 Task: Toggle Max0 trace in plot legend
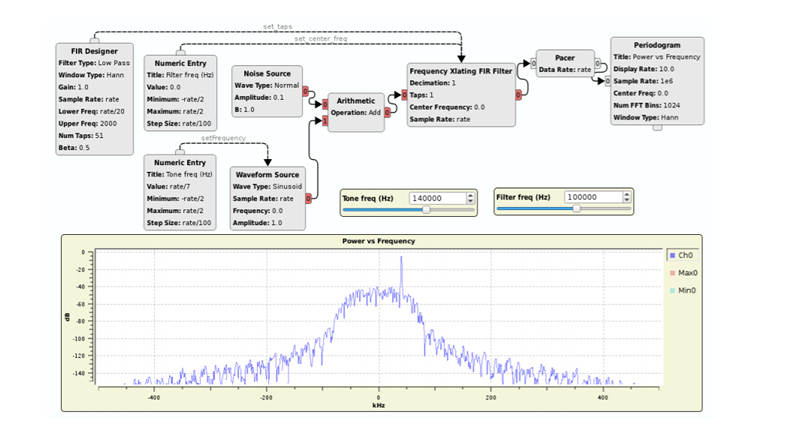(685, 272)
